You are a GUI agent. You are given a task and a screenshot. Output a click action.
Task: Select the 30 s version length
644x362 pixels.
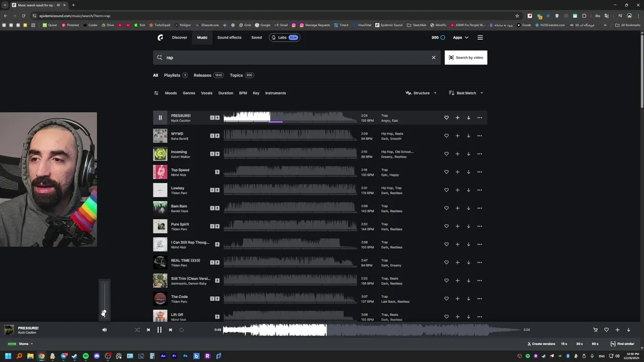pos(580,344)
